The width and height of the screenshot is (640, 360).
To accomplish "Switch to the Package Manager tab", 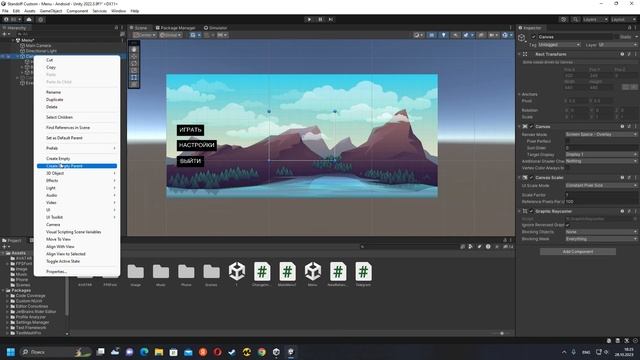I will pos(175,28).
